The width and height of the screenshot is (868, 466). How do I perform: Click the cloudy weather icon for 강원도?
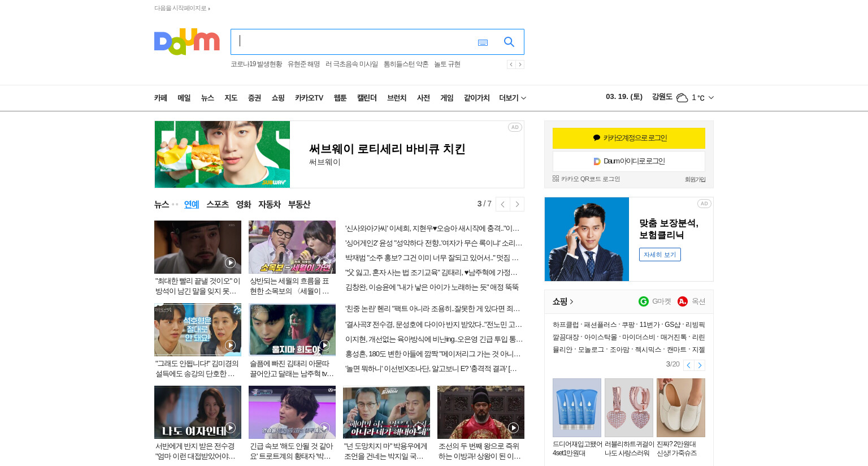pyautogui.click(x=682, y=98)
